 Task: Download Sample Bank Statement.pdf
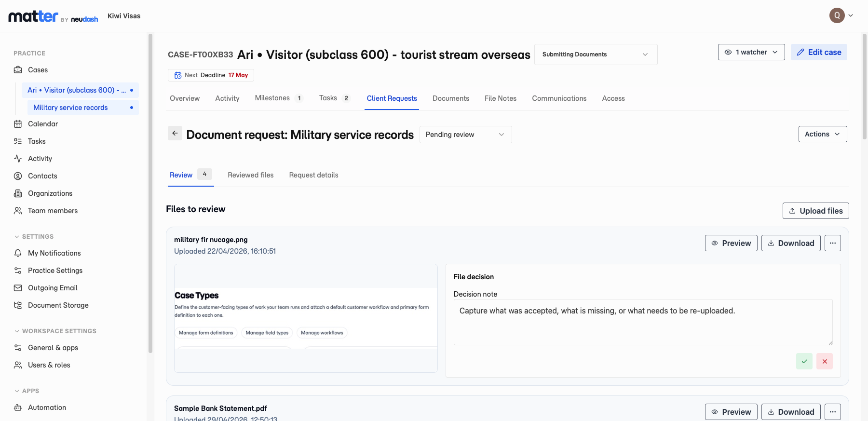coord(791,412)
